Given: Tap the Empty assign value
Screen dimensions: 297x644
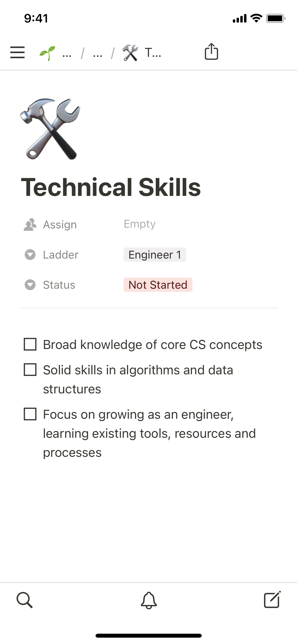Looking at the screenshot, I should click(x=140, y=224).
